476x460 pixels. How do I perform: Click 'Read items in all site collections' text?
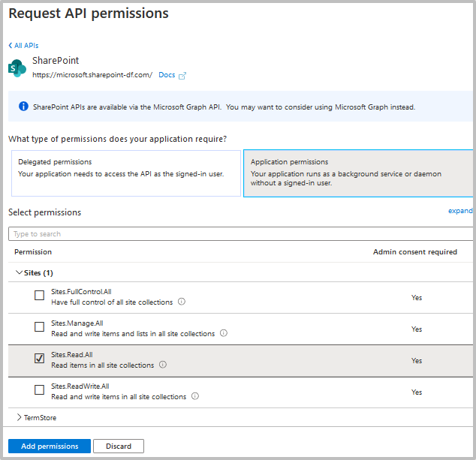click(103, 365)
